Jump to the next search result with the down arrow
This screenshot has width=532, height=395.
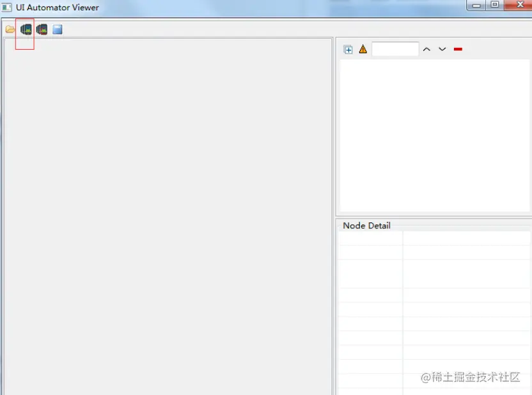(x=442, y=49)
